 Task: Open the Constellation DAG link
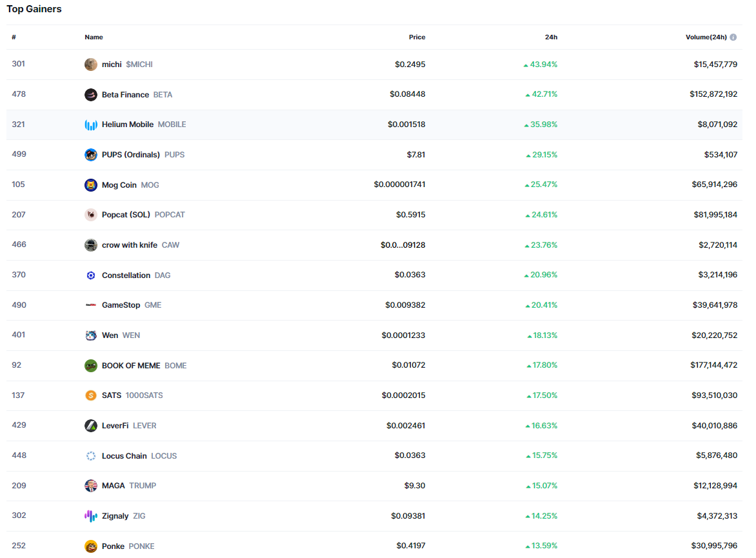(x=126, y=275)
